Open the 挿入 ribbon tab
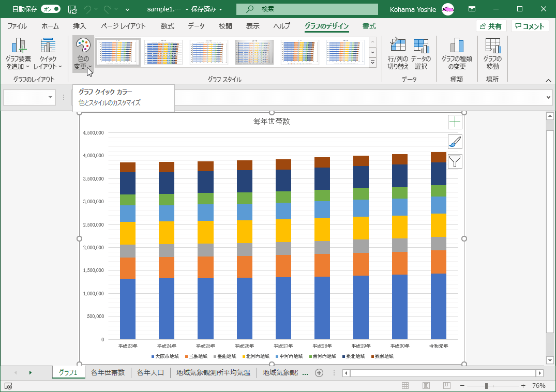This screenshot has width=556, height=392. [x=79, y=26]
